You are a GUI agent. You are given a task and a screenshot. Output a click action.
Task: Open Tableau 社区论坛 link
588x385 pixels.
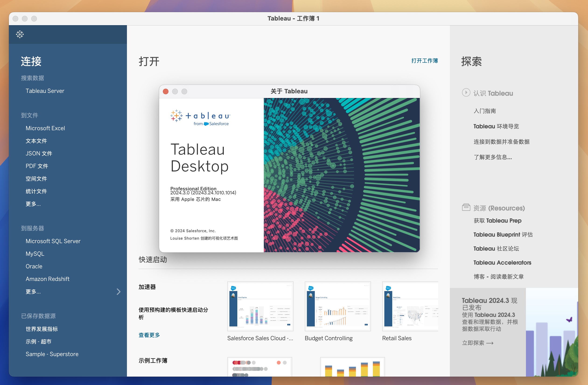(x=496, y=248)
